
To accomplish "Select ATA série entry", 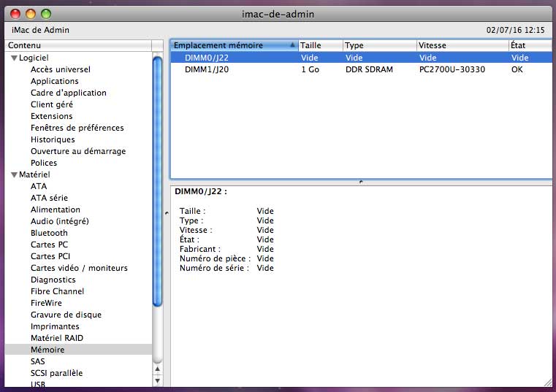I will [49, 198].
